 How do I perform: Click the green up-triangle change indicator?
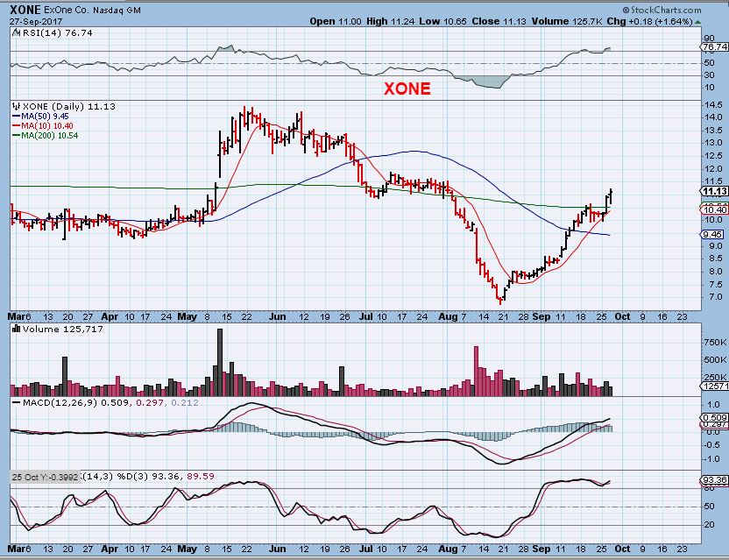697,22
